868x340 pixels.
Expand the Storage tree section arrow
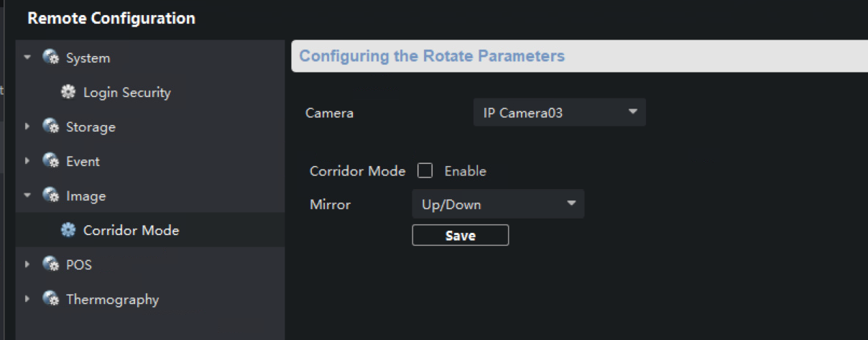[27, 127]
